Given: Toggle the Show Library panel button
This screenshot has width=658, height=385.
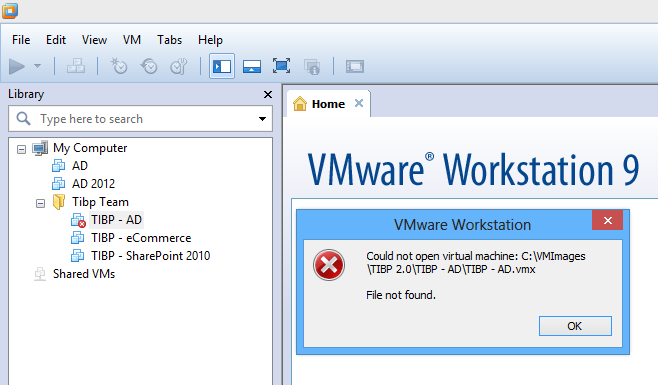Looking at the screenshot, I should tap(222, 66).
